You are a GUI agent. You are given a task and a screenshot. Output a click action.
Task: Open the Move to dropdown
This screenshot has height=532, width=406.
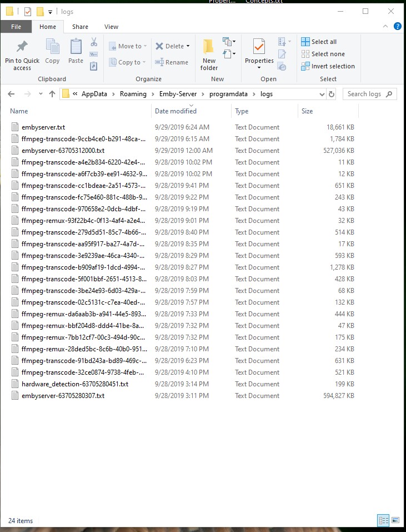128,46
